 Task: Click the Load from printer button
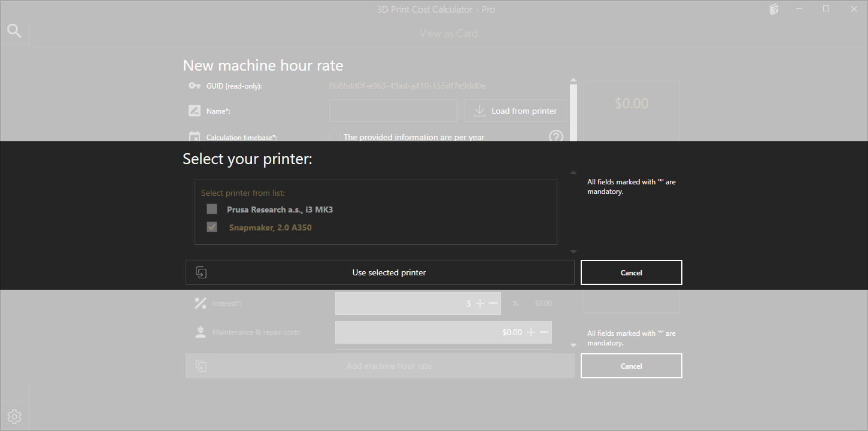[515, 111]
